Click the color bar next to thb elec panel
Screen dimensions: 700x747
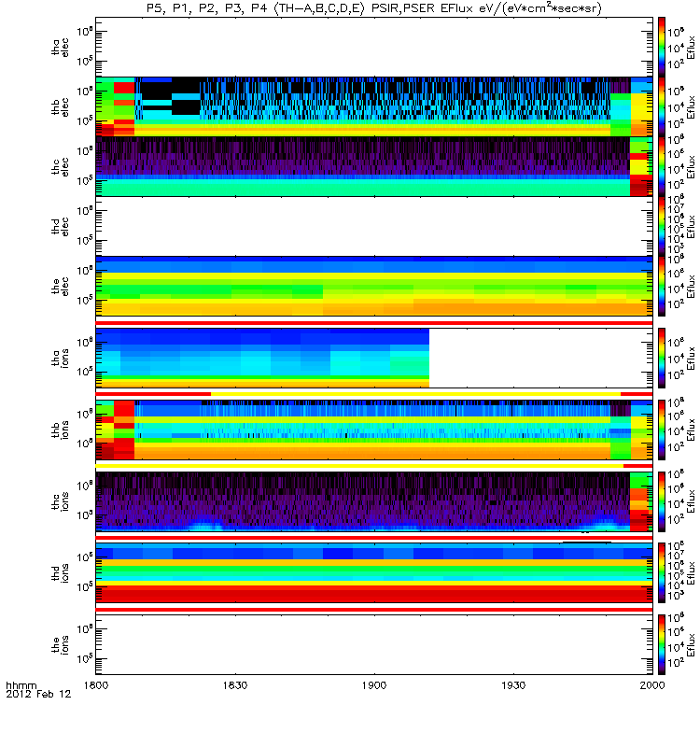(x=662, y=107)
